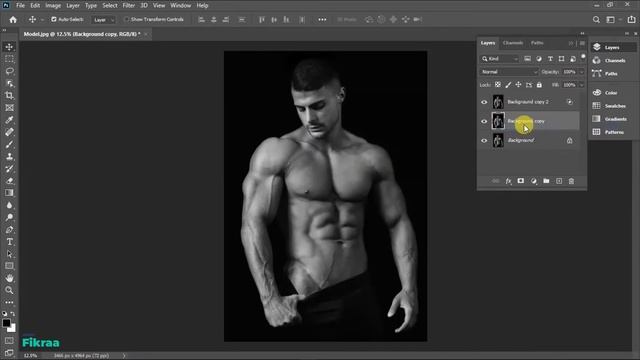The width and height of the screenshot is (640, 360).
Task: Open the Normal blend mode dropdown
Action: (509, 72)
